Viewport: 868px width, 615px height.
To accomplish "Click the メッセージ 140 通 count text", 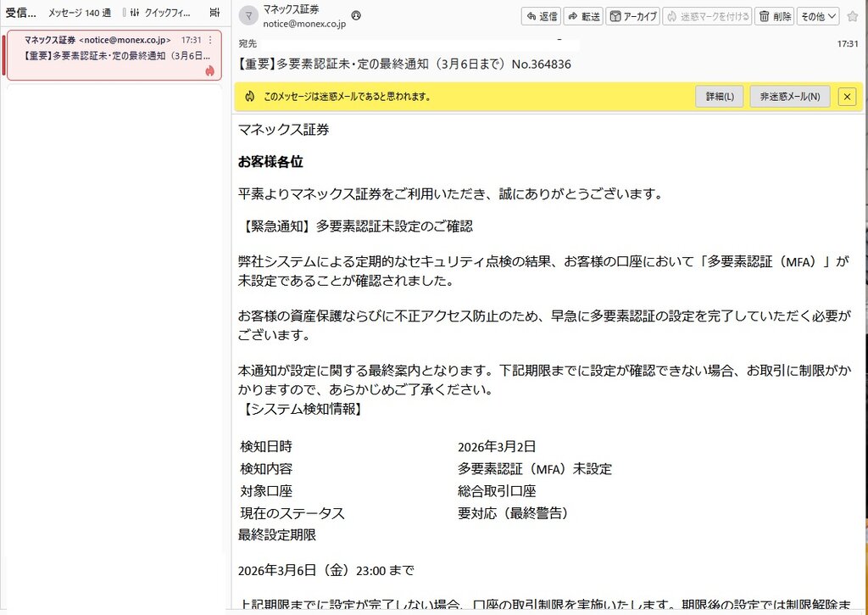I will 79,13.
